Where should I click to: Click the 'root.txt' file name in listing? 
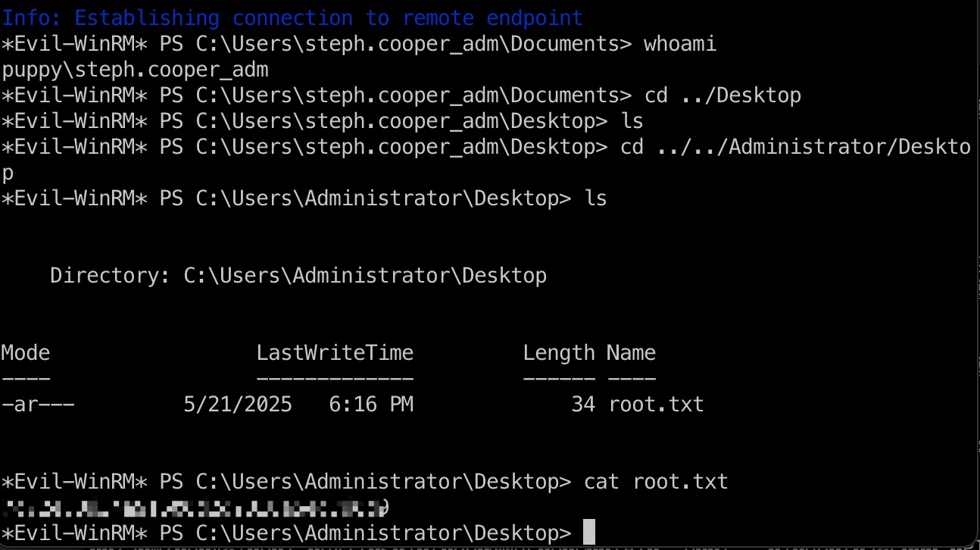click(656, 405)
